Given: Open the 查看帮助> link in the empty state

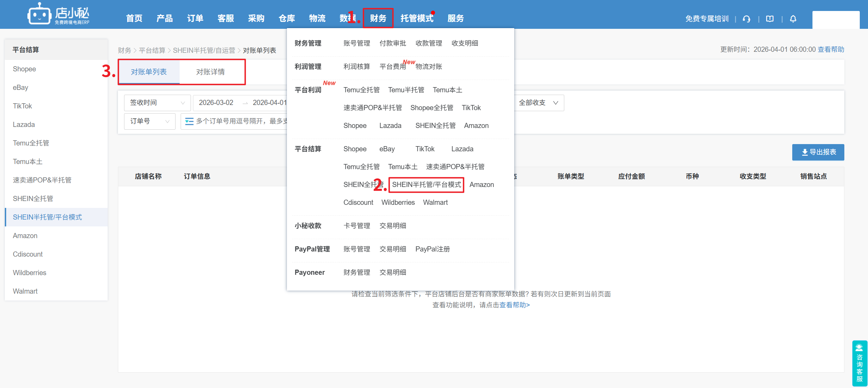Looking at the screenshot, I should [514, 305].
